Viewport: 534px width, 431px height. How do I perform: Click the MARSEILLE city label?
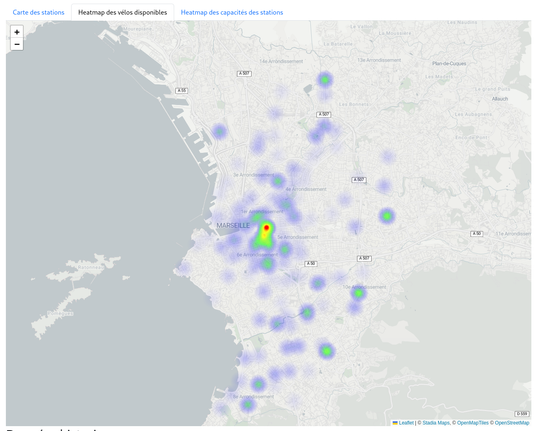[x=233, y=225]
